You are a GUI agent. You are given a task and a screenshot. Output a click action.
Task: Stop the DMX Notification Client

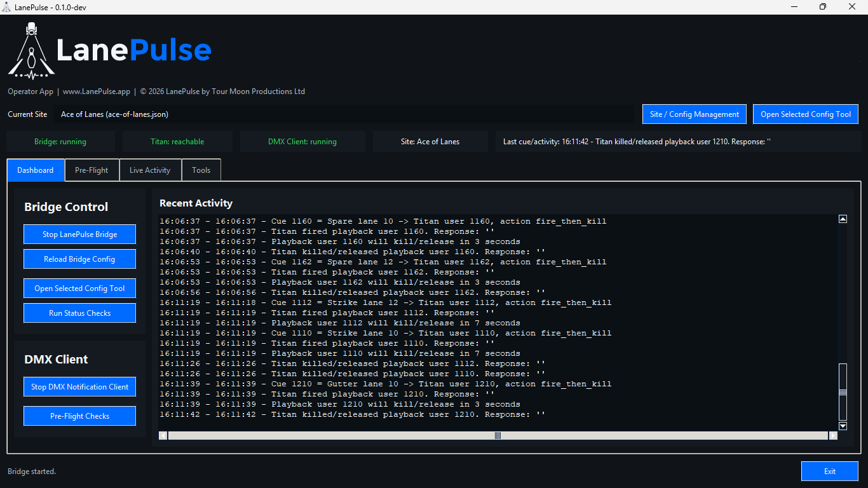click(80, 387)
